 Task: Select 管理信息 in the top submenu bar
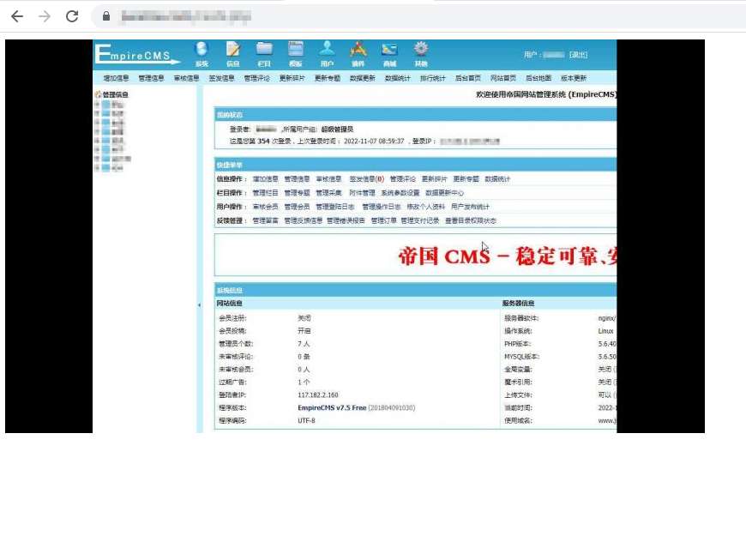pos(151,78)
